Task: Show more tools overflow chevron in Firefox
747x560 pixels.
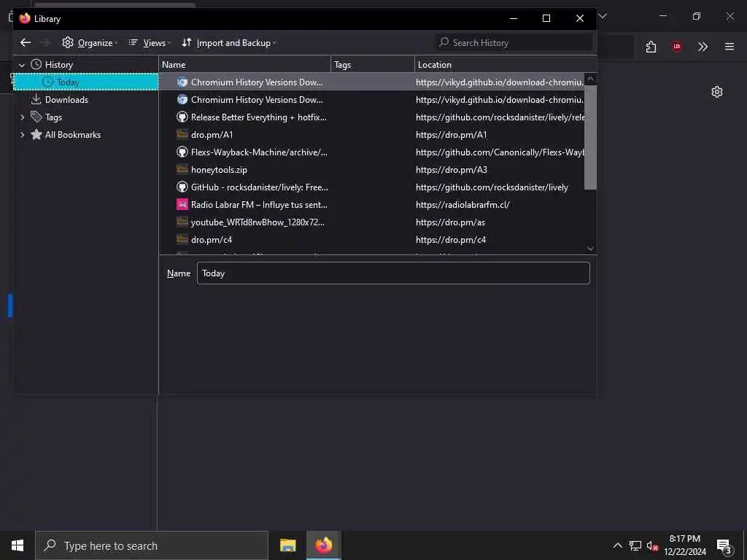Action: 703,47
